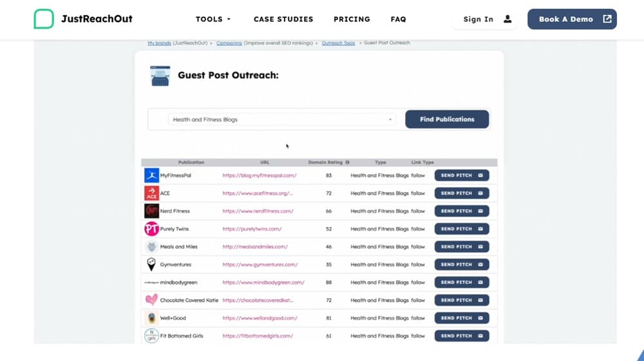Click the Link Type column header

(x=422, y=162)
